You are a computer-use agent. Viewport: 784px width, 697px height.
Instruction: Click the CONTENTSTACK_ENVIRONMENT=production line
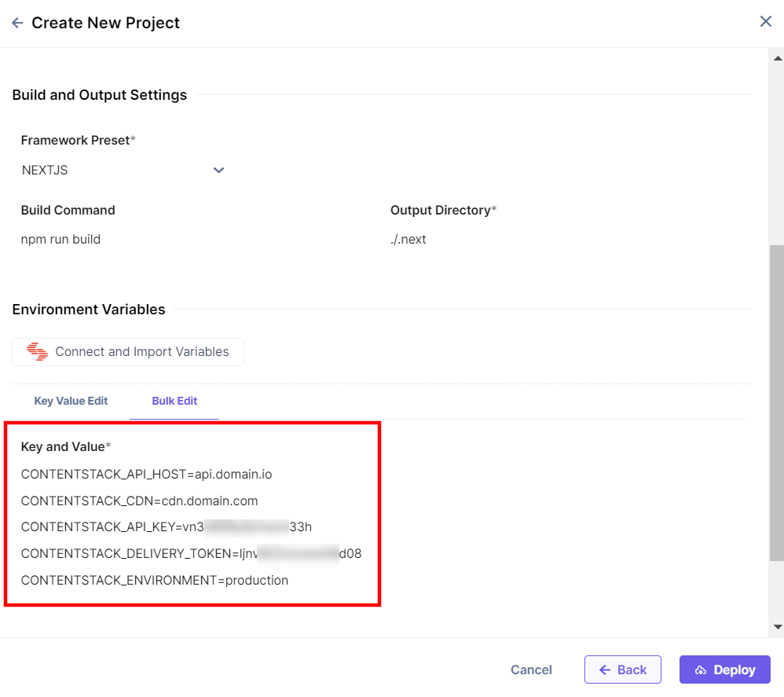pos(155,581)
